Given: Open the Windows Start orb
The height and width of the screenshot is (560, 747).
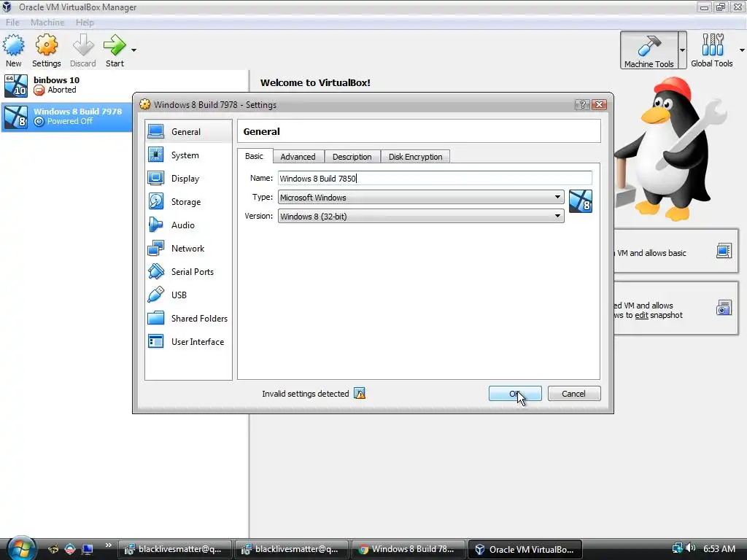Looking at the screenshot, I should coord(21,548).
